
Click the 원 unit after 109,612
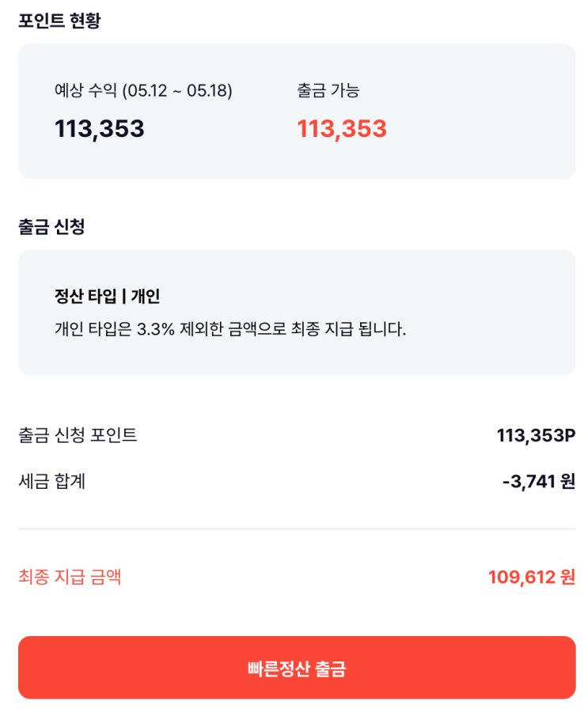click(x=567, y=578)
